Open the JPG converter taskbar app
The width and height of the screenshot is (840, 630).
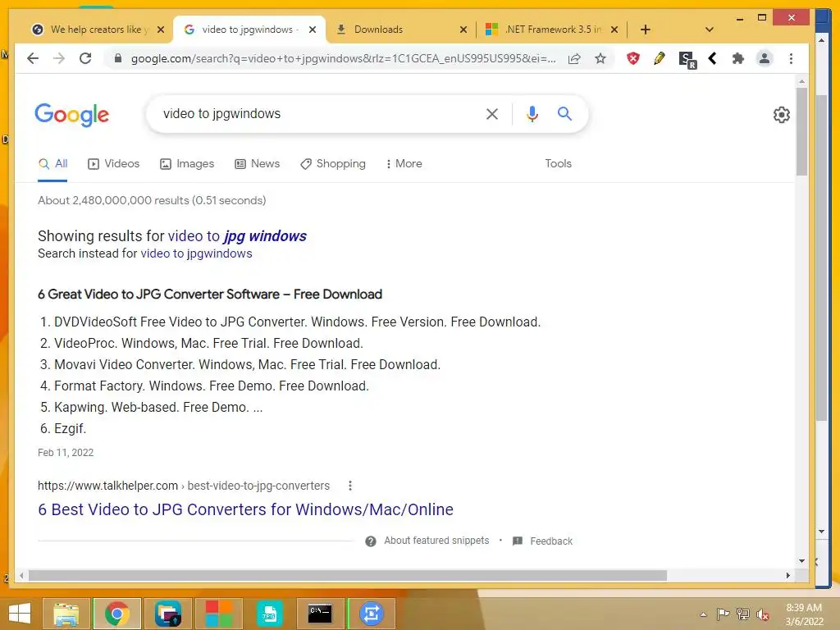[269, 614]
